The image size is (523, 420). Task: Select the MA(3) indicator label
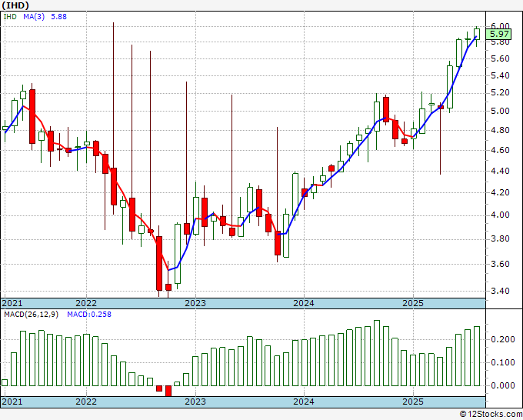tap(34, 16)
